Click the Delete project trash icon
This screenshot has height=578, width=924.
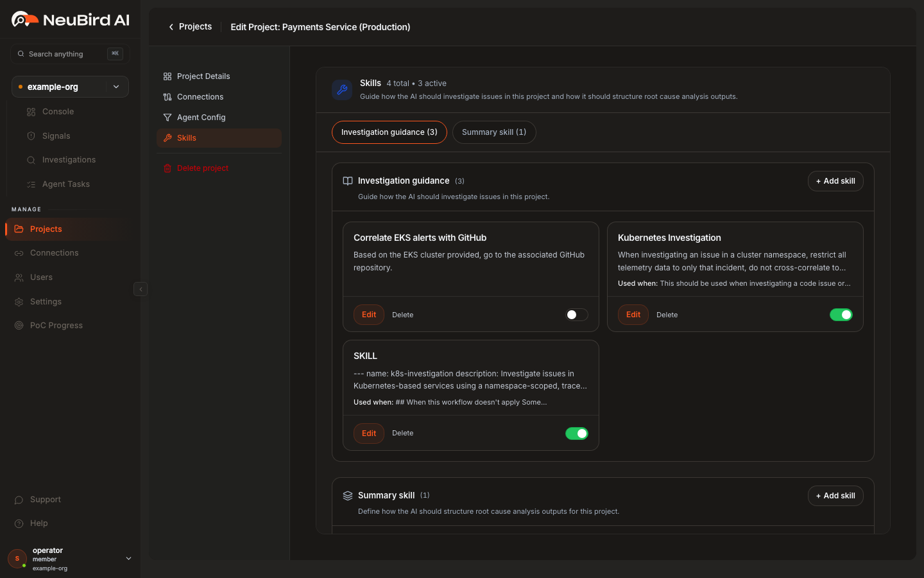click(x=167, y=168)
